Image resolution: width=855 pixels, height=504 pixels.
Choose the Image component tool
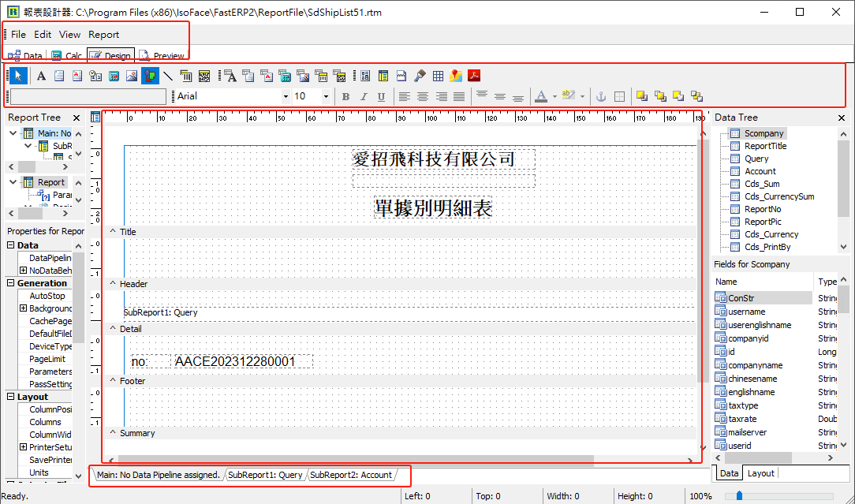click(132, 76)
